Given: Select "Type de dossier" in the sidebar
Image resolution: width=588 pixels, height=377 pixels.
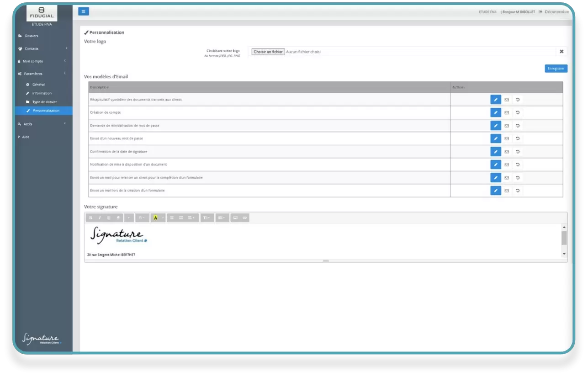Looking at the screenshot, I should (x=44, y=102).
